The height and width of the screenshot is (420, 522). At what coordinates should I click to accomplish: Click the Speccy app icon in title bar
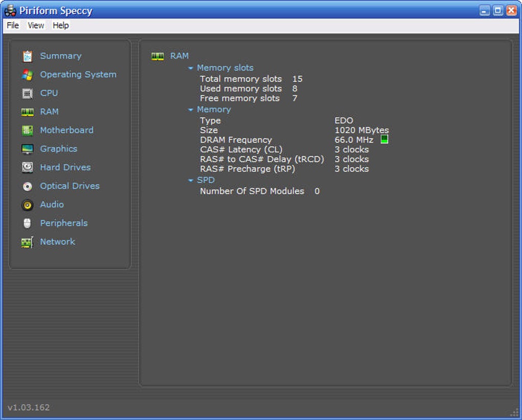pos(10,11)
